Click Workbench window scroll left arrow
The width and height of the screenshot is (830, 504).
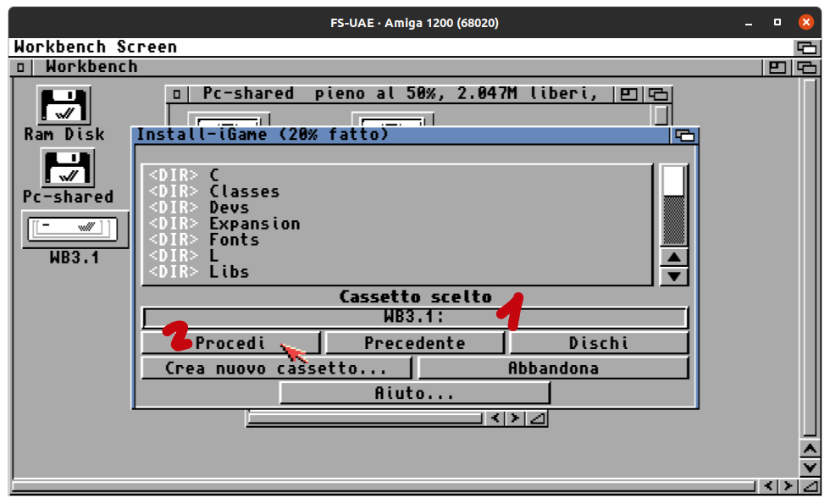(768, 485)
